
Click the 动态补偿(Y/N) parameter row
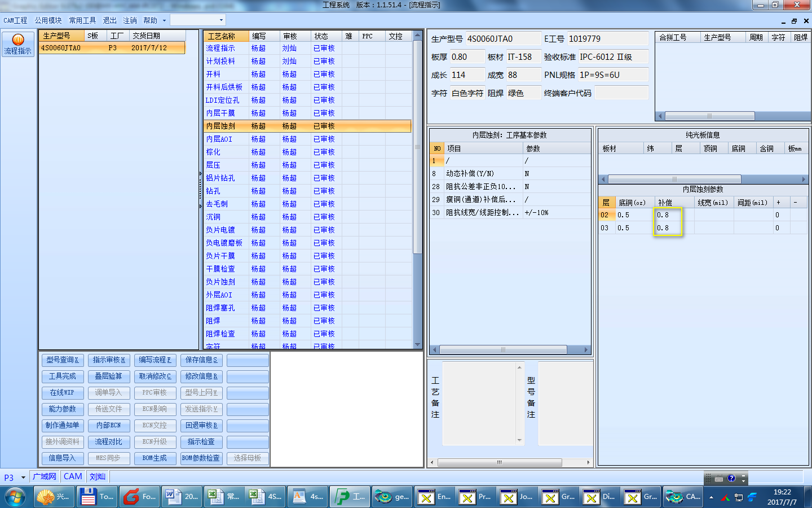(x=510, y=174)
